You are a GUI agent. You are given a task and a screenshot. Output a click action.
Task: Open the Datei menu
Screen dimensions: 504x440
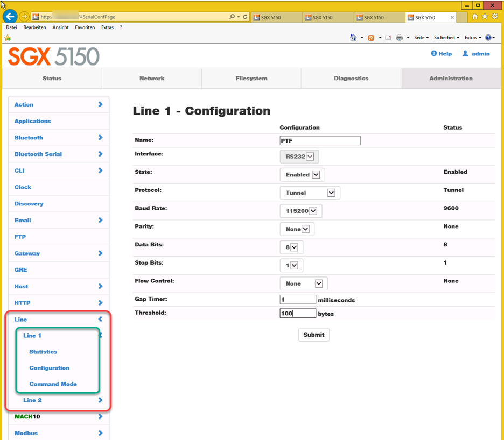coord(11,27)
